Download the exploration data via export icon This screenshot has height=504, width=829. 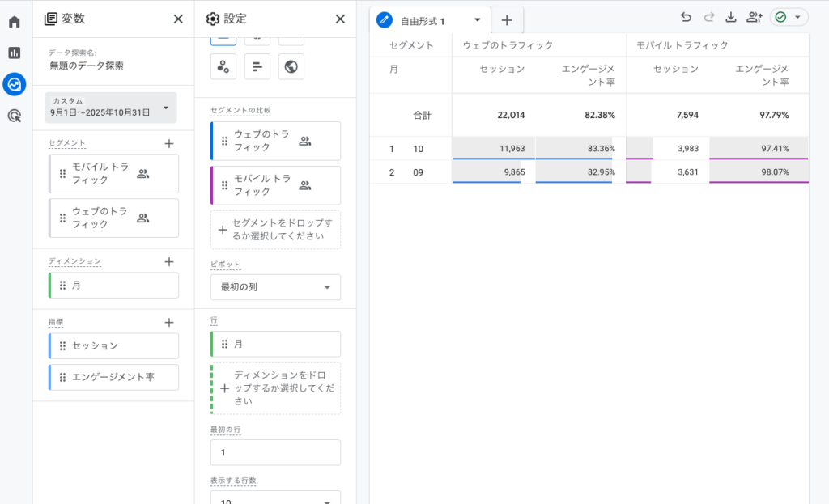point(731,18)
